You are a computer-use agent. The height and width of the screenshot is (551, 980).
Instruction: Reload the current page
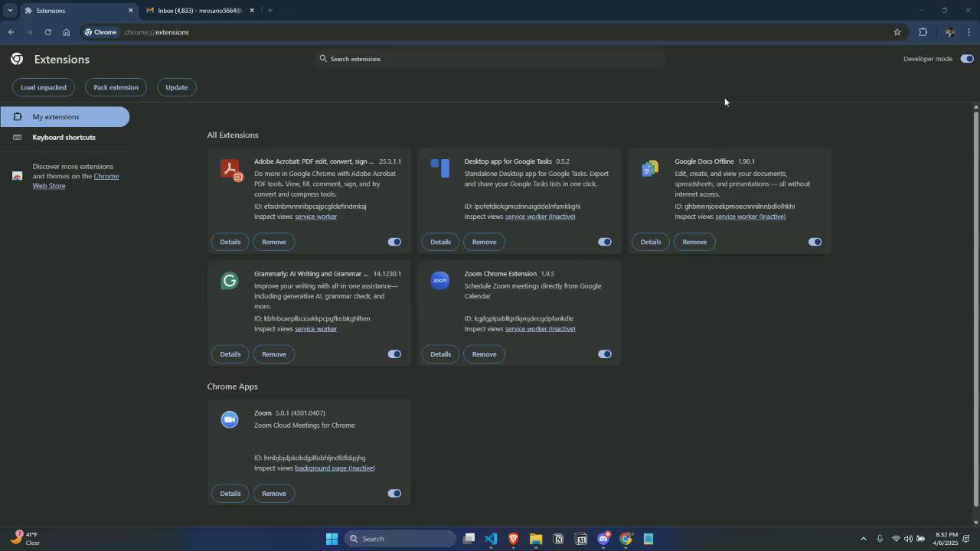(x=47, y=32)
